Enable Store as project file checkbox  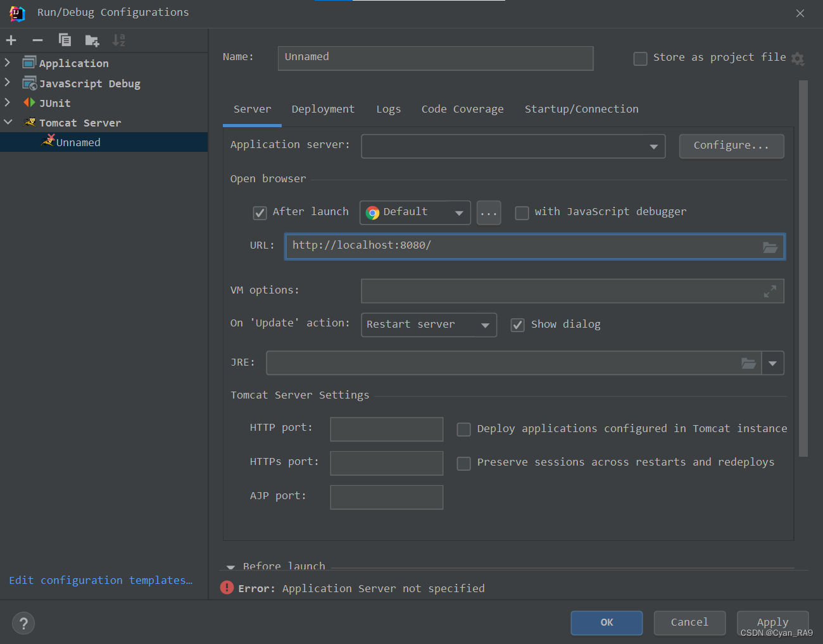click(640, 59)
